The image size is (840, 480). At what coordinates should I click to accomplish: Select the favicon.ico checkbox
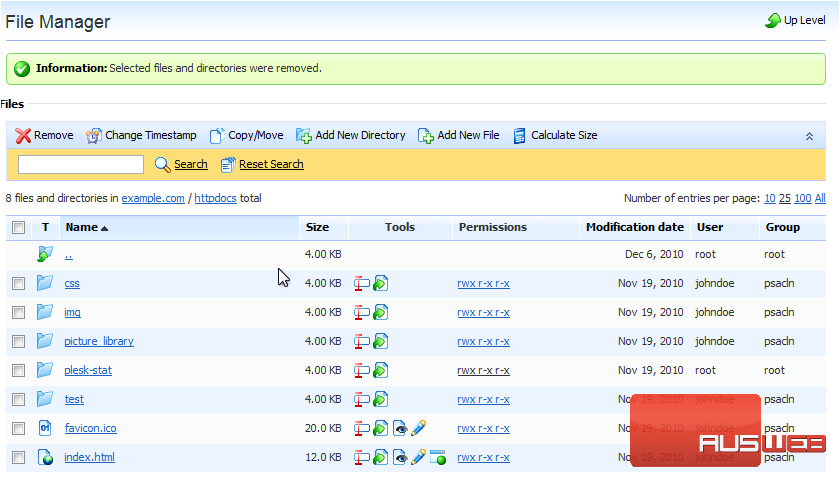19,428
